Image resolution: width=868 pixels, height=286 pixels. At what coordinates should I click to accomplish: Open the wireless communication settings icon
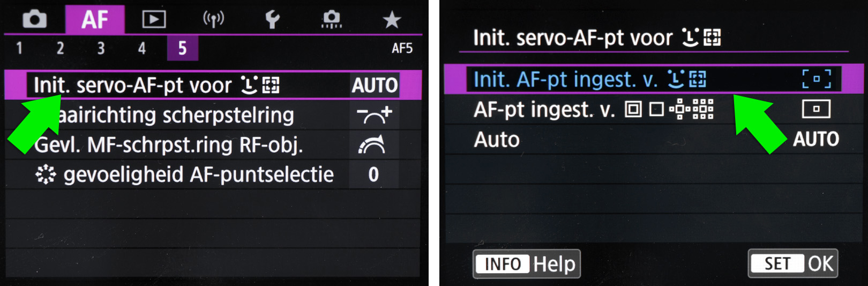[x=213, y=20]
